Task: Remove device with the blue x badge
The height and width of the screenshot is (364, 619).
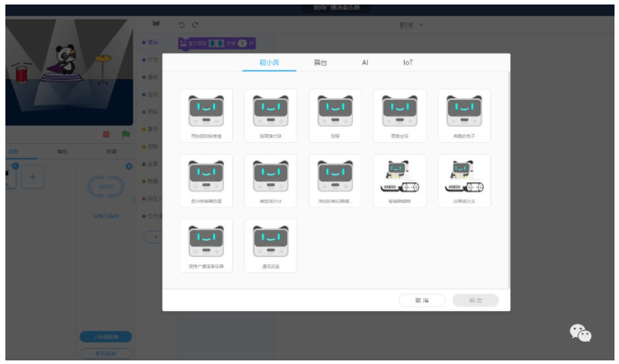Action: click(15, 166)
